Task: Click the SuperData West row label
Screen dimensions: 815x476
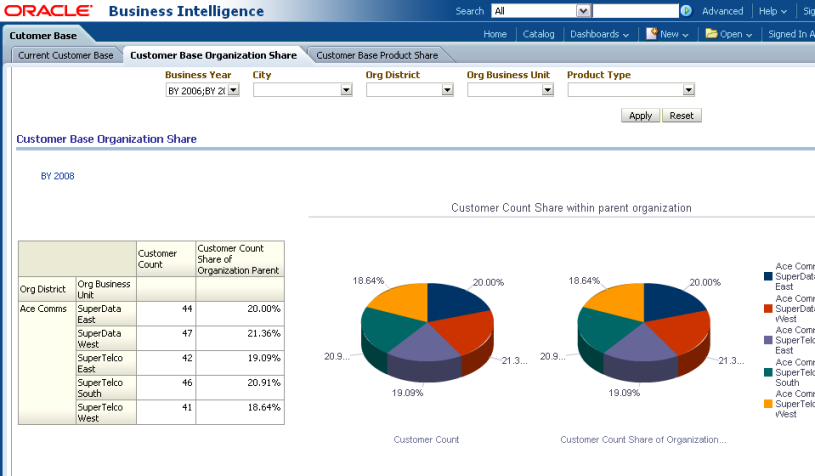Action: click(x=106, y=338)
